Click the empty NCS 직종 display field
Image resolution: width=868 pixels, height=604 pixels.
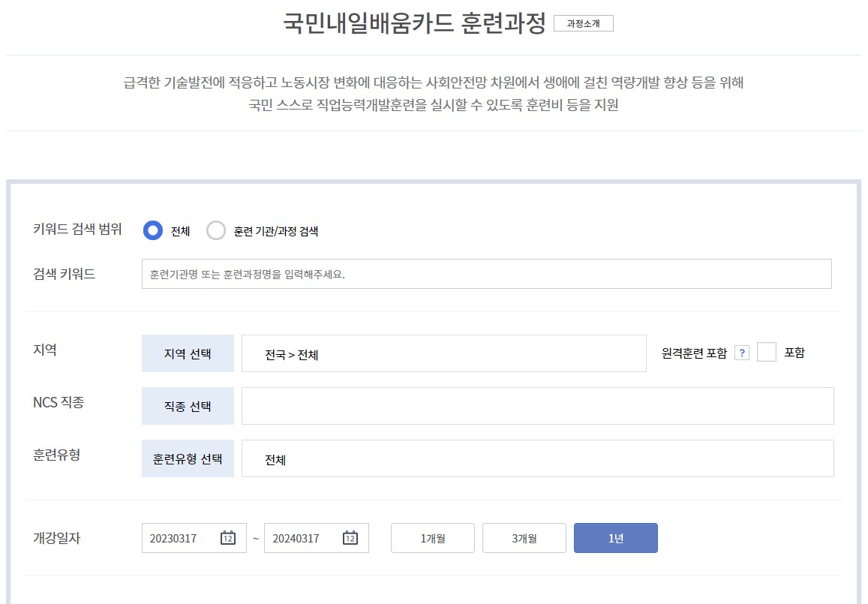pyautogui.click(x=537, y=405)
